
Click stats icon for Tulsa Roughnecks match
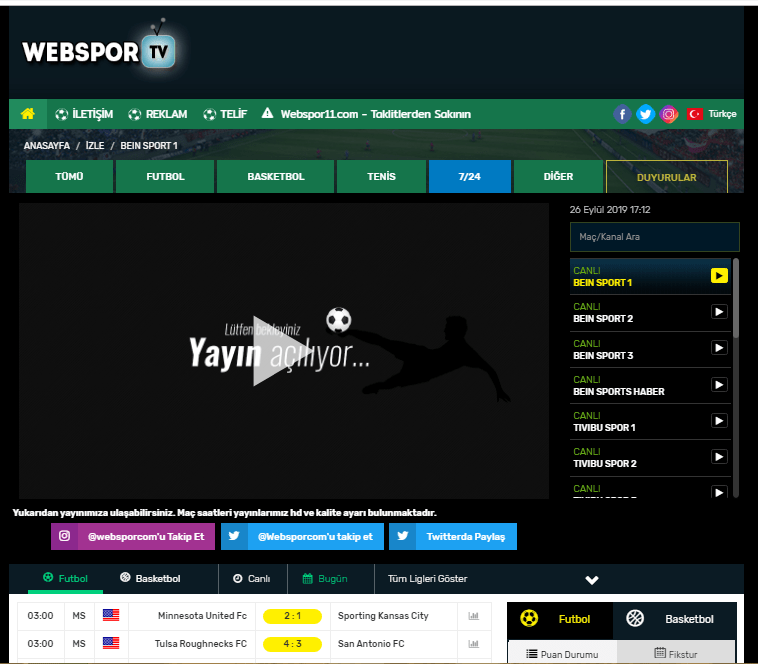tap(473, 644)
